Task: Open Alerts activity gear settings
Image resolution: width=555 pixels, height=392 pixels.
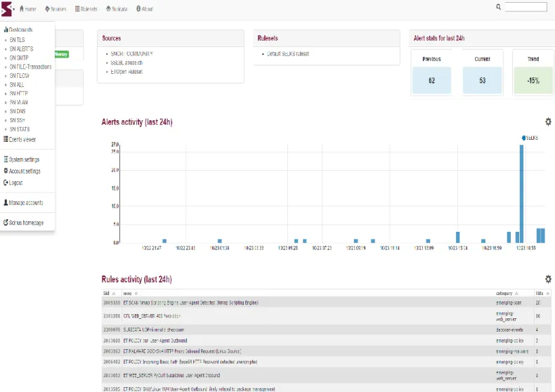Action: coord(548,122)
